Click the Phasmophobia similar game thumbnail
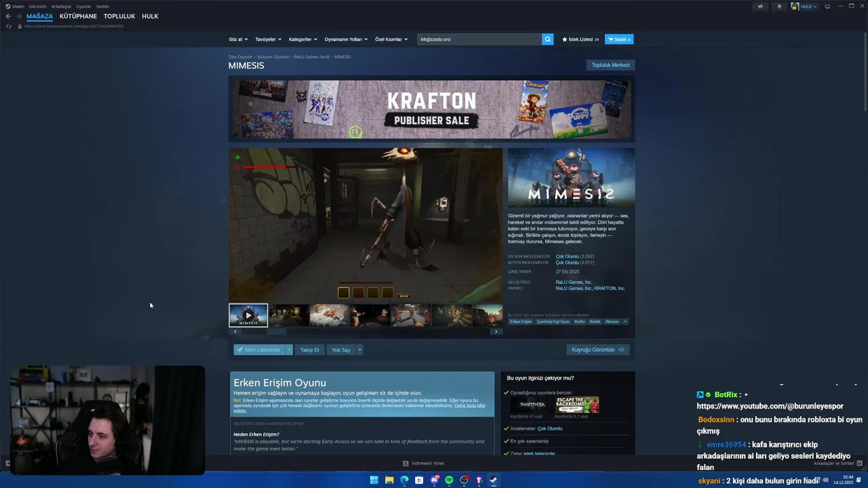The image size is (868, 488). coord(532,405)
